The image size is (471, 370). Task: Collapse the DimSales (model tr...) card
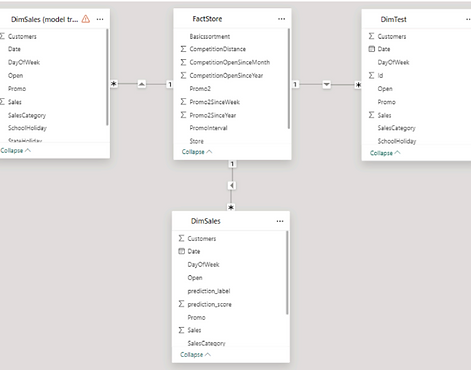tap(16, 150)
